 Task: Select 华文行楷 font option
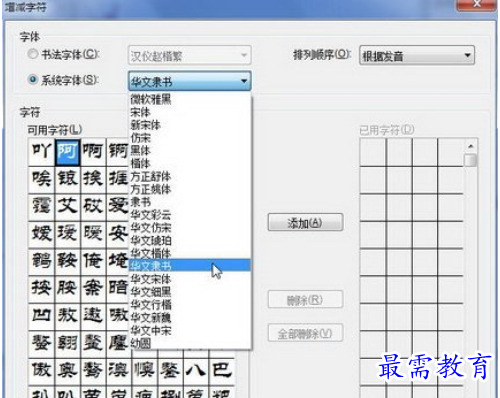190,304
